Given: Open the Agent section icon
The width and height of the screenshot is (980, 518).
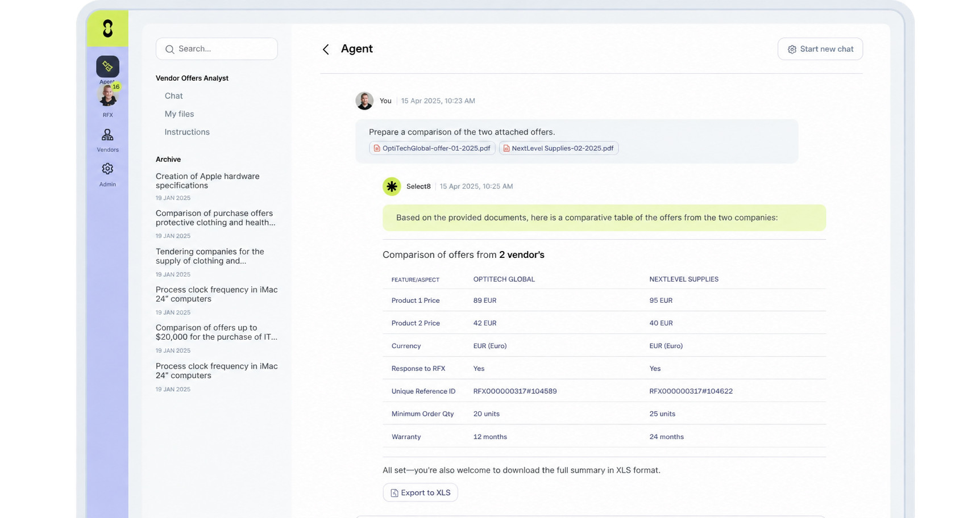Looking at the screenshot, I should [x=107, y=66].
